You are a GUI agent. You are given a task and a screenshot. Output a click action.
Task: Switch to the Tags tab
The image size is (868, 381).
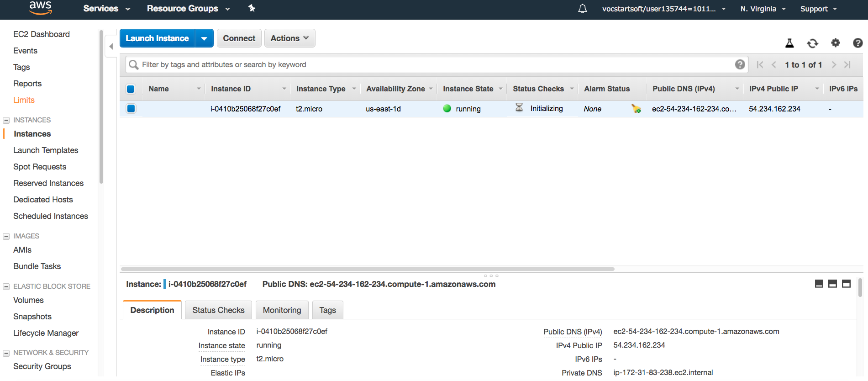(327, 310)
